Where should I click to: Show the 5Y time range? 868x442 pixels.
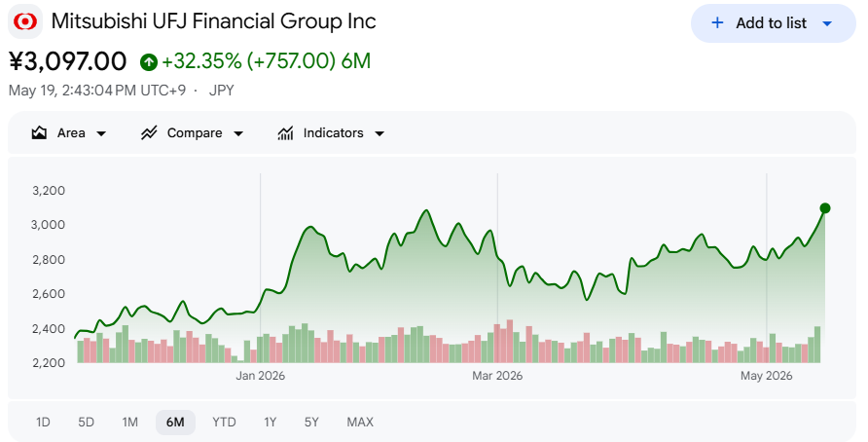click(x=311, y=423)
